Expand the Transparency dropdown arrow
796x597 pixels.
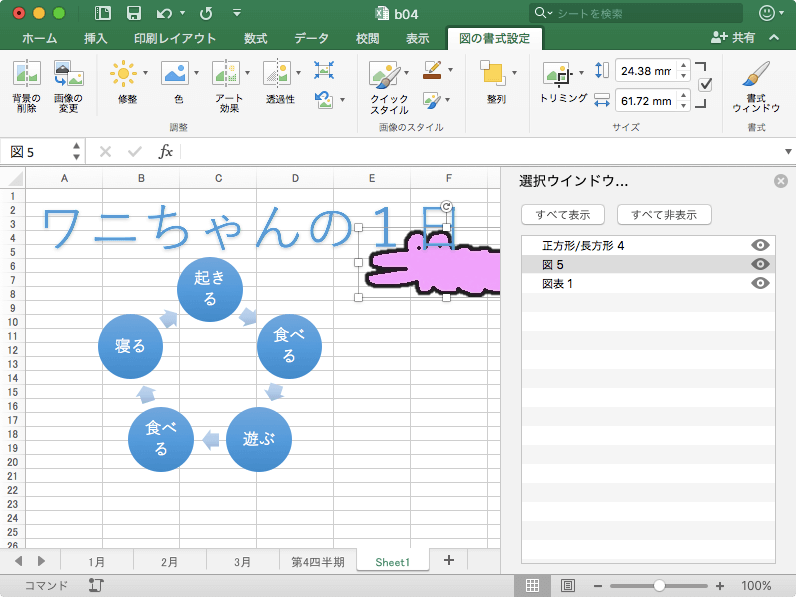pos(298,73)
